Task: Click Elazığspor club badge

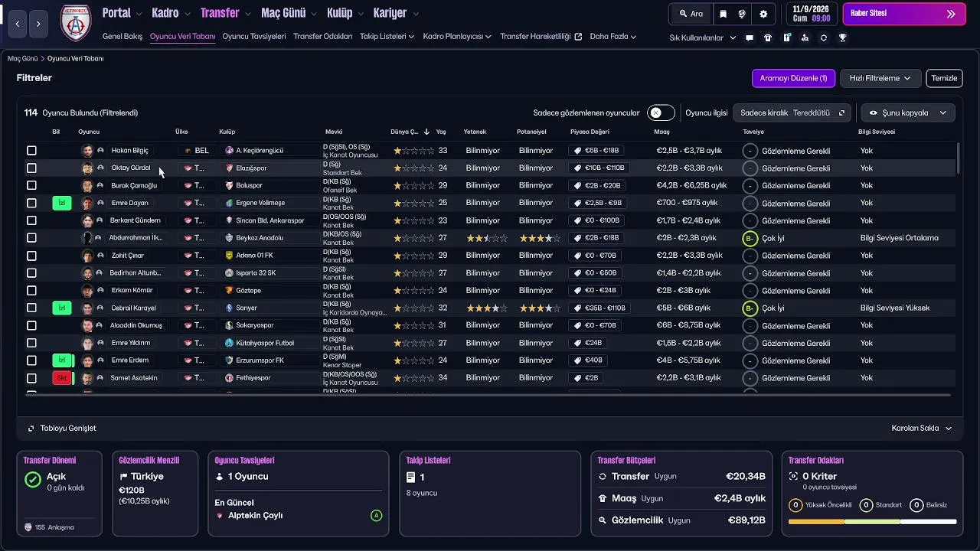Action: click(x=229, y=168)
